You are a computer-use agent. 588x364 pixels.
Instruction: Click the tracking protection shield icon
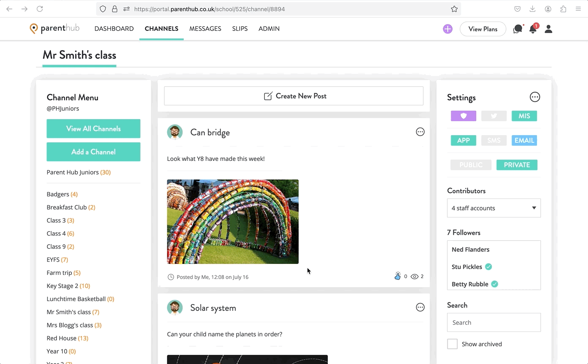[103, 9]
